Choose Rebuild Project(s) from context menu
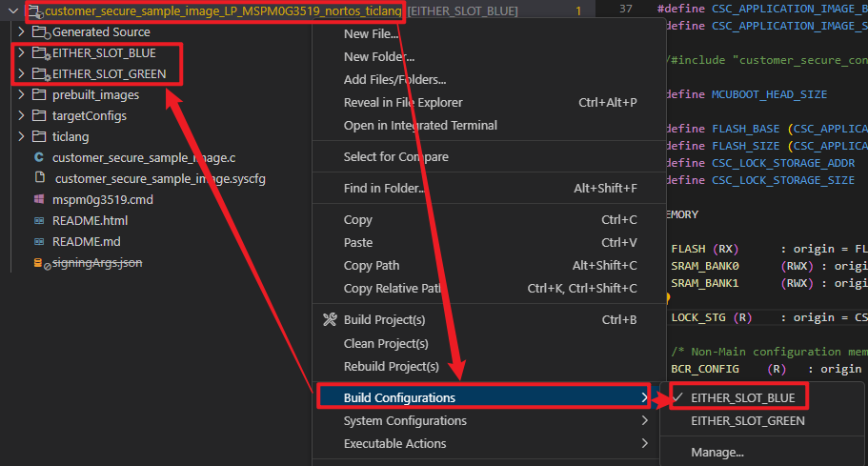 [x=391, y=366]
